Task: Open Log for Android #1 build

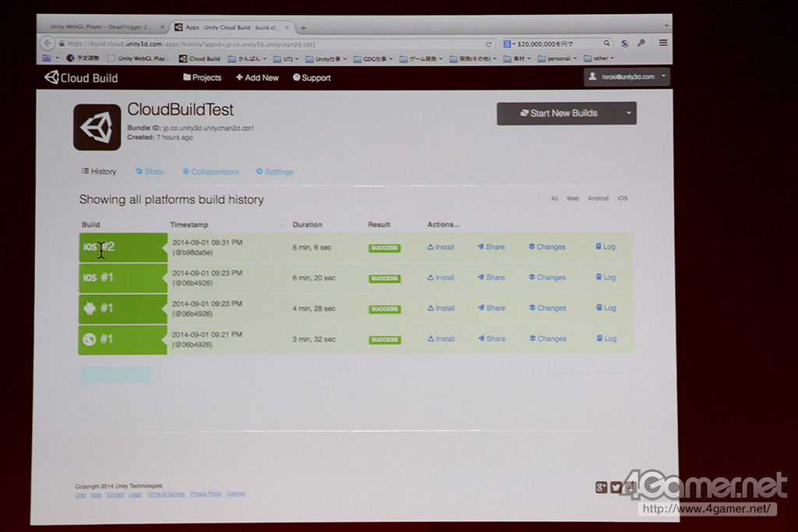Action: (x=606, y=308)
